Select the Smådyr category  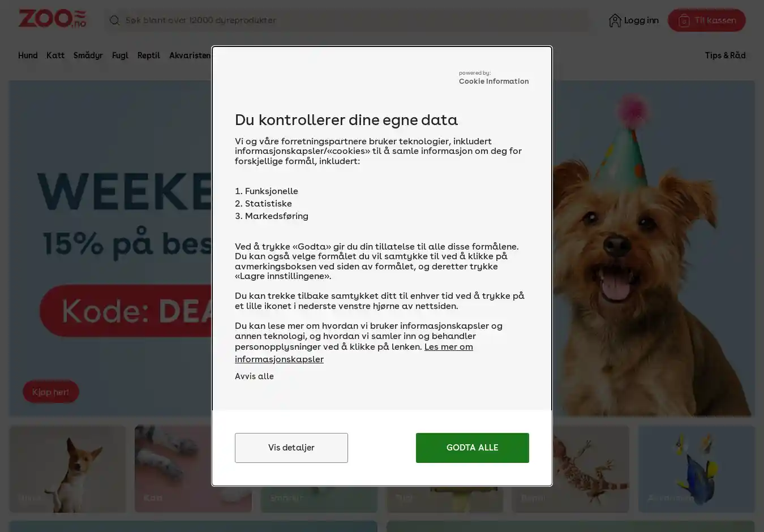88,55
